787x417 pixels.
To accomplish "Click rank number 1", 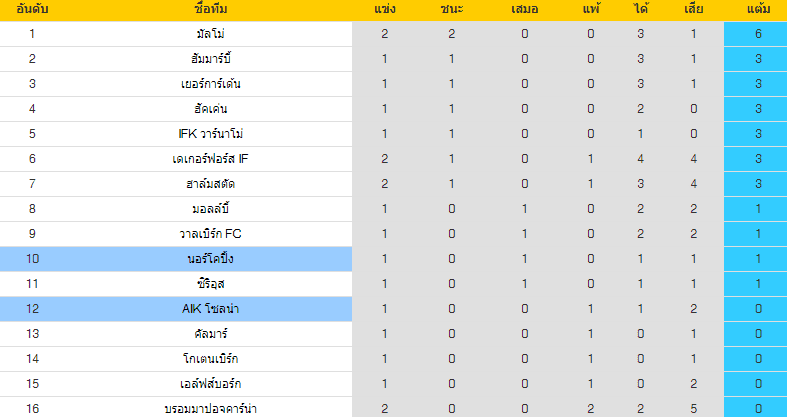I will (x=32, y=34).
